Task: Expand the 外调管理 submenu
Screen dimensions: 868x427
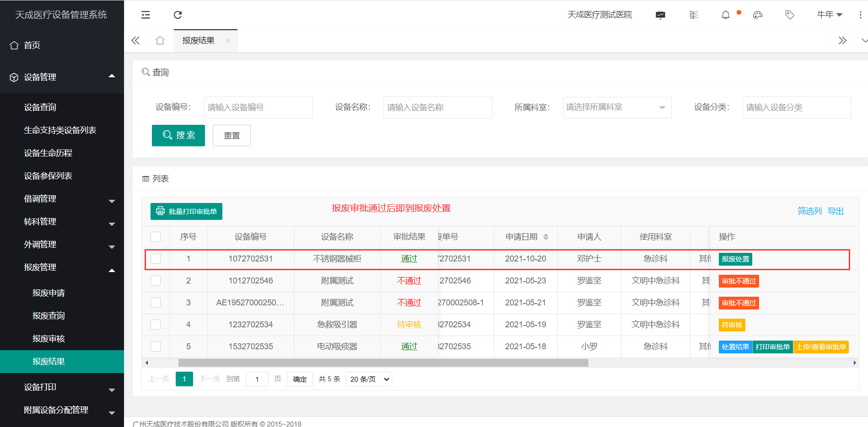Action: 112,247
